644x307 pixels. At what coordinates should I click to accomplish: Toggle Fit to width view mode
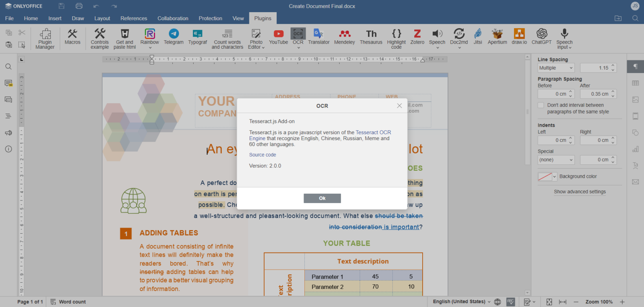tap(562, 302)
